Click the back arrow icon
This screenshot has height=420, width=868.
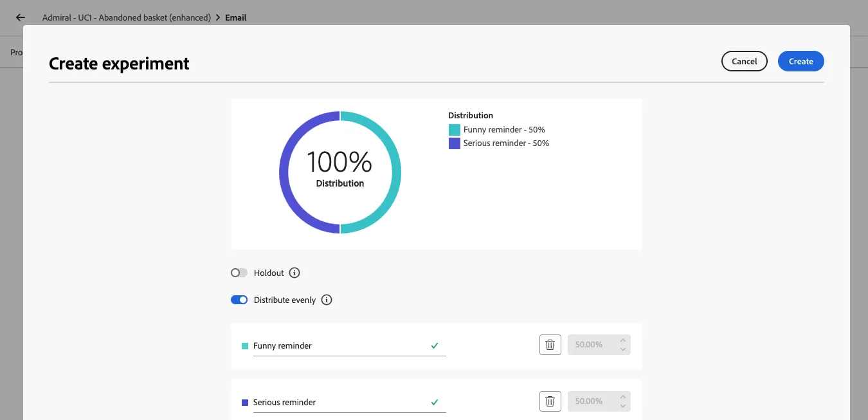pyautogui.click(x=21, y=18)
